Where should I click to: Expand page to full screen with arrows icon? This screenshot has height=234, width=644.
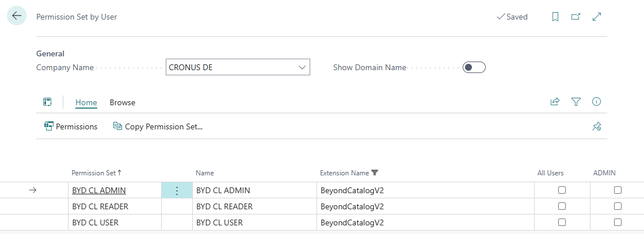pyautogui.click(x=597, y=17)
